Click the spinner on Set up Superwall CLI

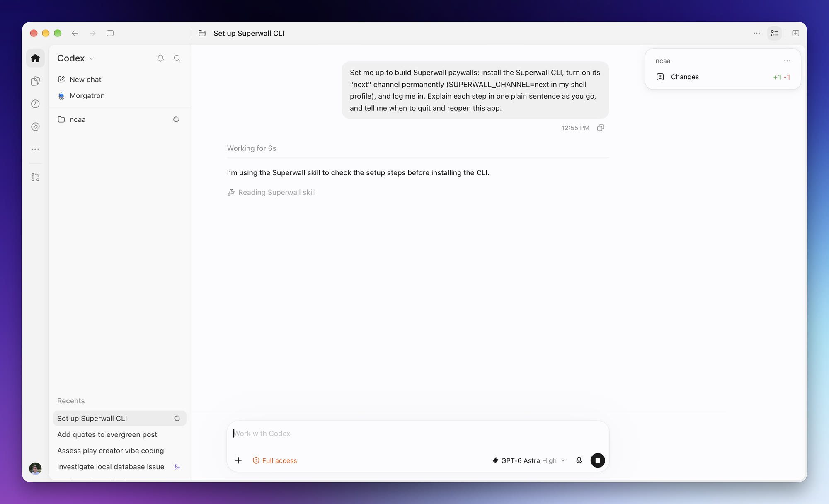[177, 418]
